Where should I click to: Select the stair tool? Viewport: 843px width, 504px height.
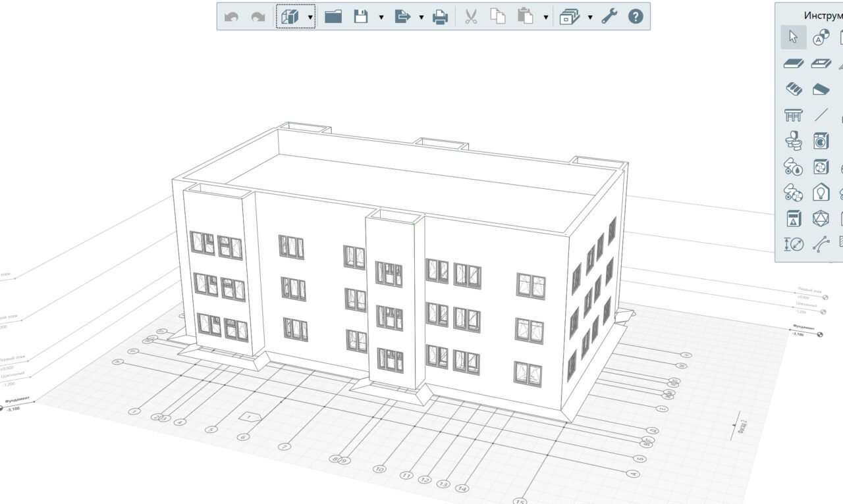coord(794,89)
